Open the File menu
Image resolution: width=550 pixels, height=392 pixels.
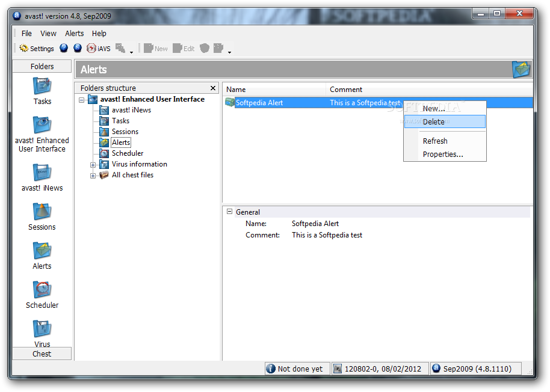click(x=26, y=33)
